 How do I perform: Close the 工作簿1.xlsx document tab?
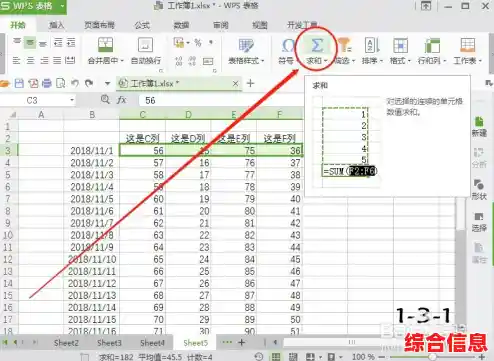[235, 83]
